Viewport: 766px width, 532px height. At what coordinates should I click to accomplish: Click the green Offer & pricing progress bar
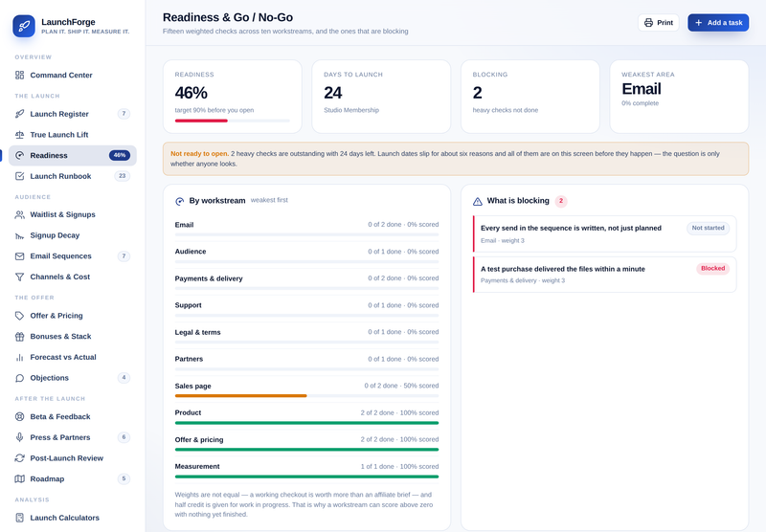point(306,450)
